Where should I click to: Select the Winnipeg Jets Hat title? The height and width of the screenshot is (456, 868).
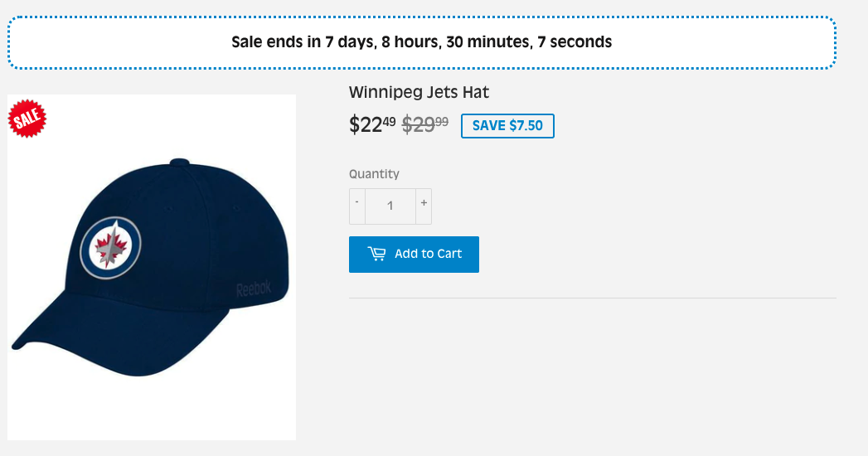419,92
